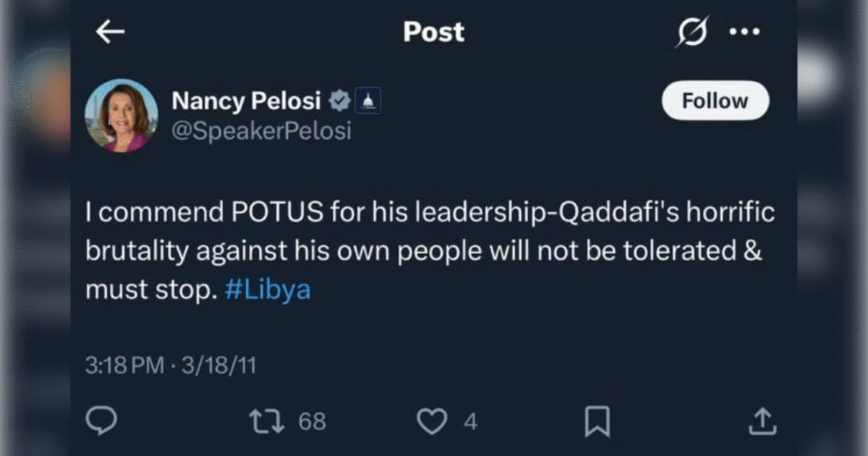This screenshot has width=868, height=456.
Task: Go back using the left arrow
Action: (110, 32)
